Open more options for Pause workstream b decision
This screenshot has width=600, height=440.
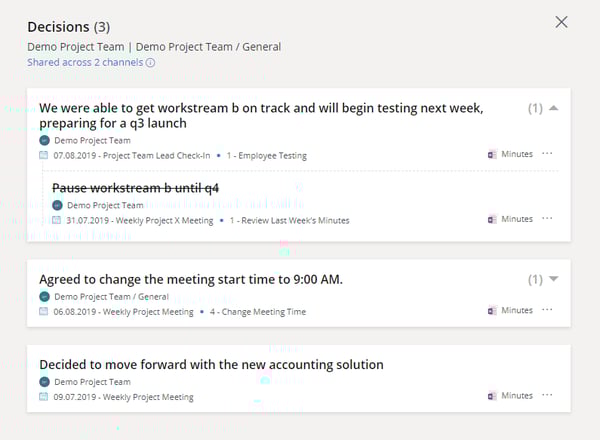pyautogui.click(x=547, y=219)
